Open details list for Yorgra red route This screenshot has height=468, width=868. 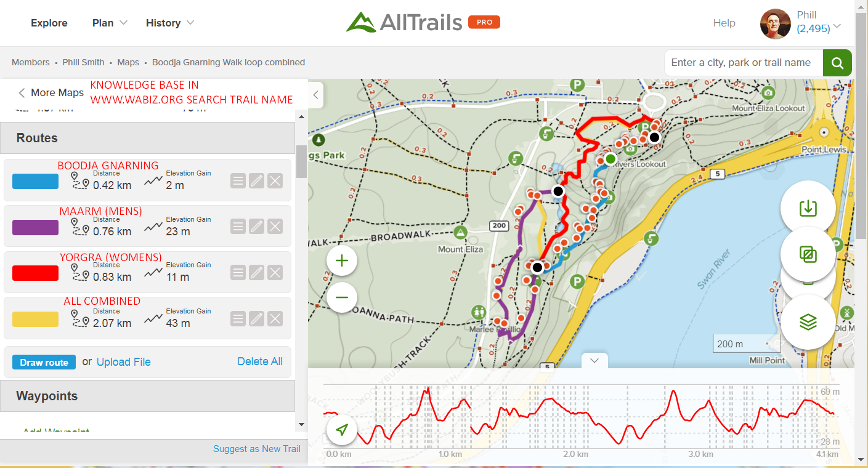tap(238, 273)
